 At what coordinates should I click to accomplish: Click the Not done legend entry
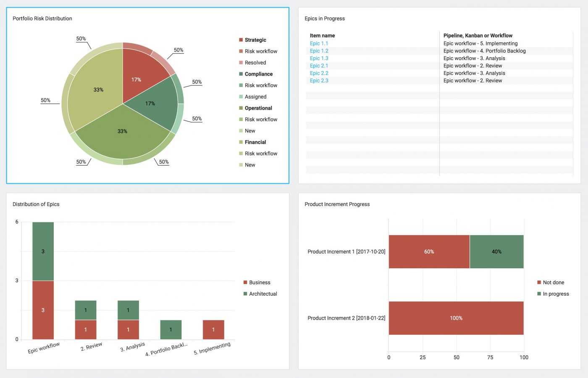coord(553,283)
